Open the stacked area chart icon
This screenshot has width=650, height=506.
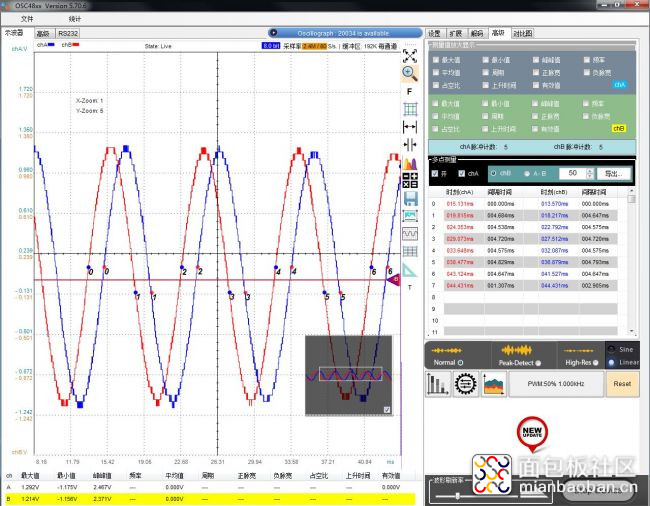(x=494, y=384)
